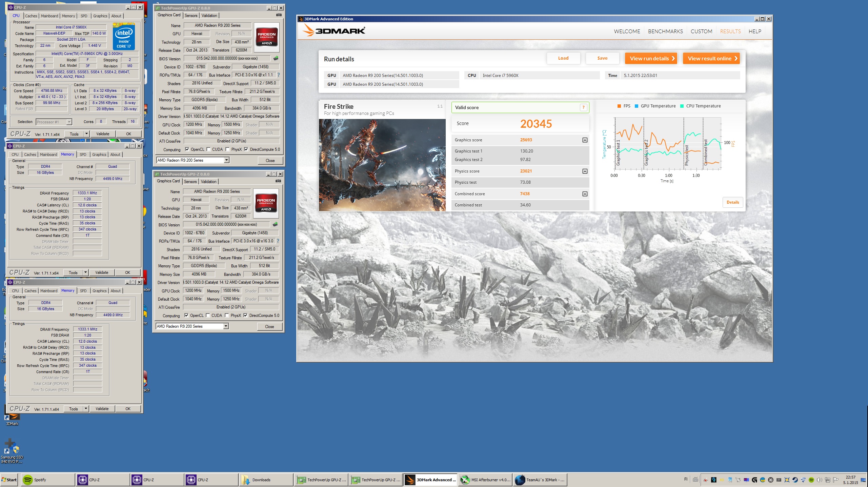Click the camera screenshot icon in lower GPU-Z window
868x487 pixels.
pos(278,181)
